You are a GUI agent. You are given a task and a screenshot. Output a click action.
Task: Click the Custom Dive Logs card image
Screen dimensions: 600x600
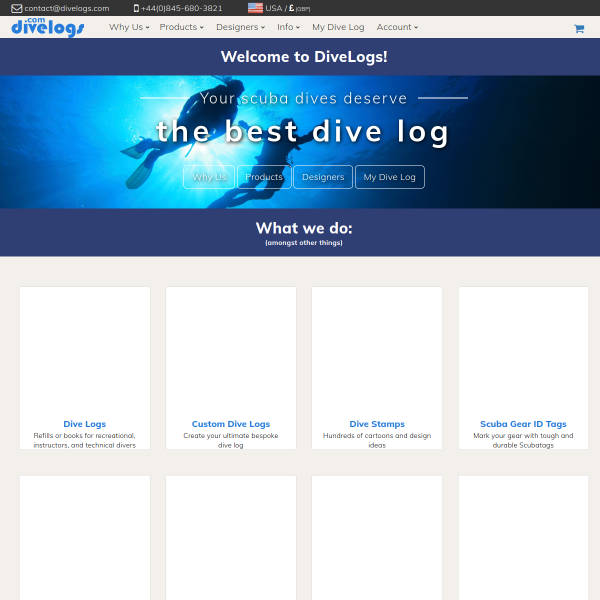coord(231,351)
